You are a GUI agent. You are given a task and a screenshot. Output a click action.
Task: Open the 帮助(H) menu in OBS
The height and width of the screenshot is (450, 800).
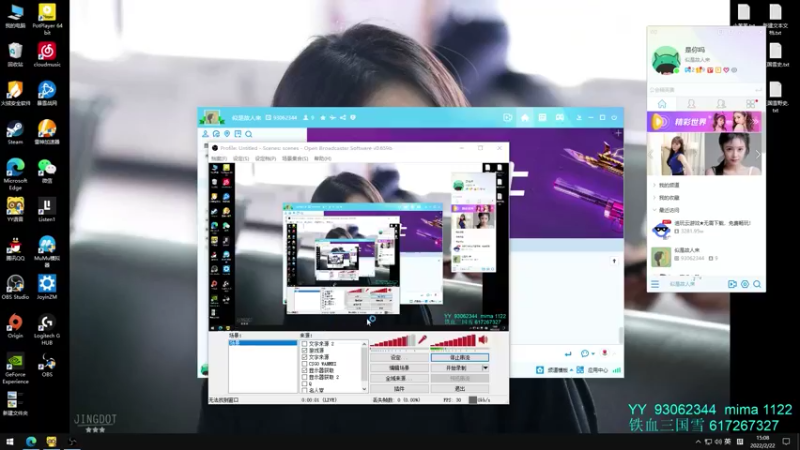(x=322, y=159)
